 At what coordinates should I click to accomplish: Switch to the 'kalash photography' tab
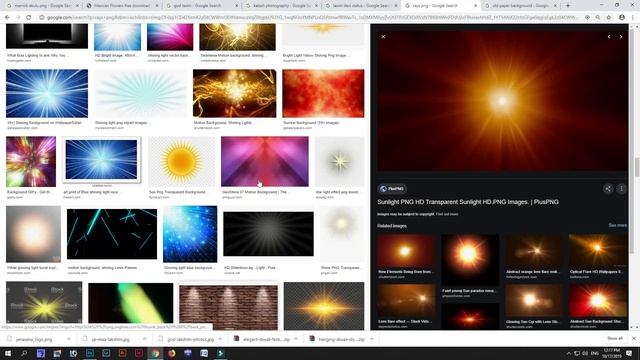[x=282, y=6]
